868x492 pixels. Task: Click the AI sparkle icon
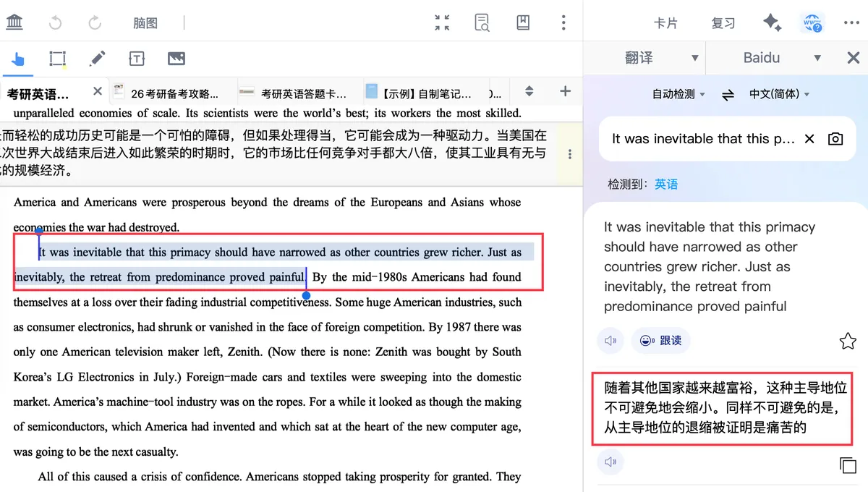tap(772, 23)
